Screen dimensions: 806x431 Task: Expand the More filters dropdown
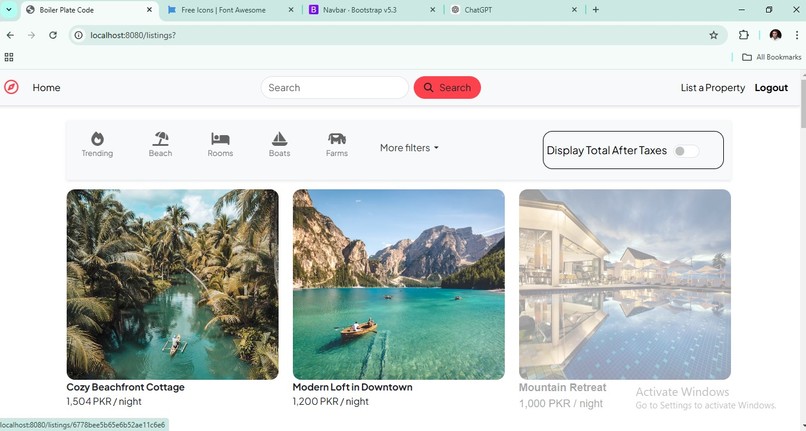pos(409,148)
